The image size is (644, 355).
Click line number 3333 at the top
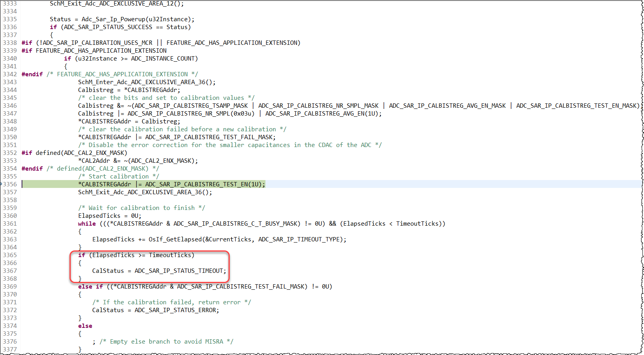tap(10, 4)
